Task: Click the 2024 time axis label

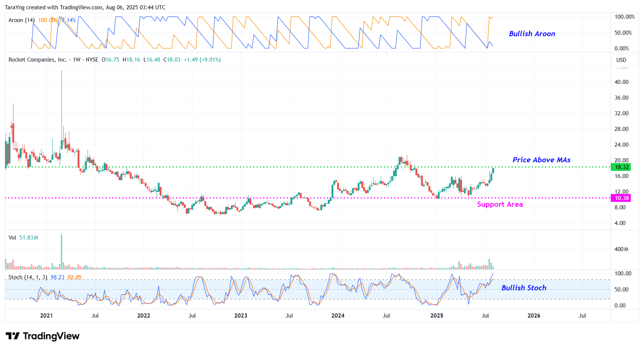Action: coord(338,316)
